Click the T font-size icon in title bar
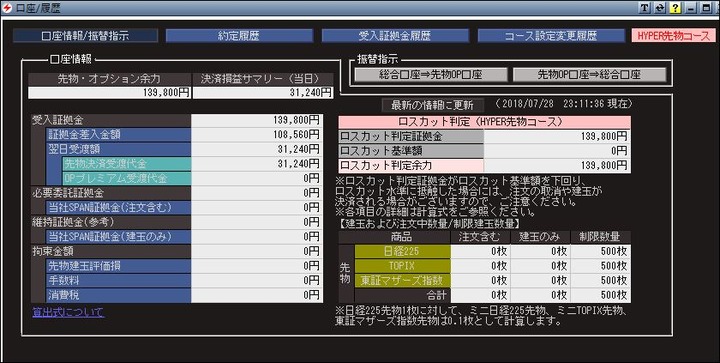This screenshot has width=720, height=363. pyautogui.click(x=645, y=8)
